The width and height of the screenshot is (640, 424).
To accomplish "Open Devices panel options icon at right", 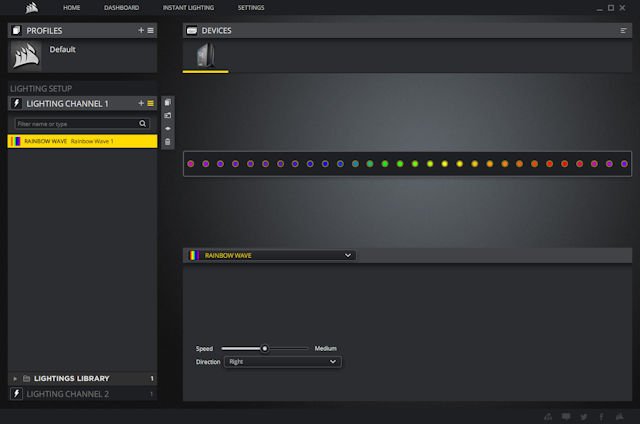I will click(x=623, y=31).
